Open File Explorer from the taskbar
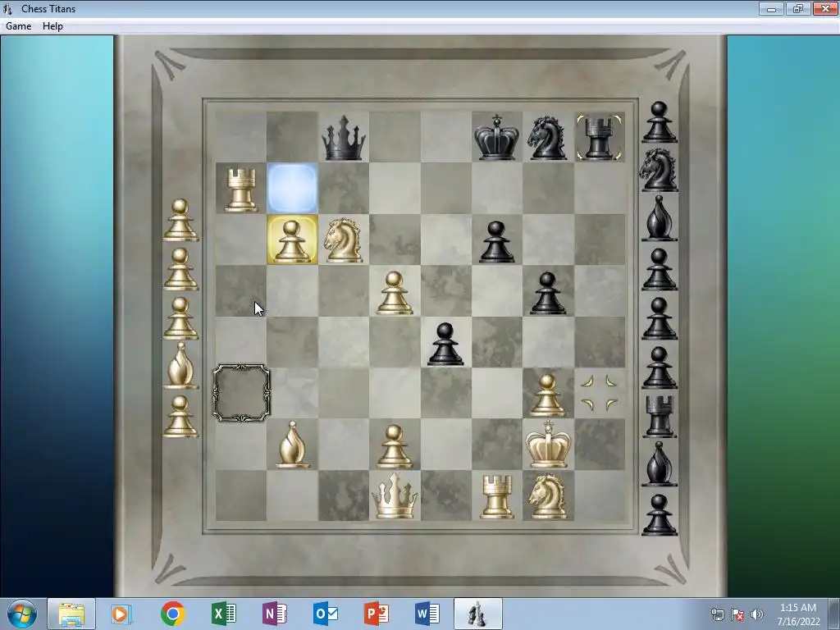 (71, 614)
